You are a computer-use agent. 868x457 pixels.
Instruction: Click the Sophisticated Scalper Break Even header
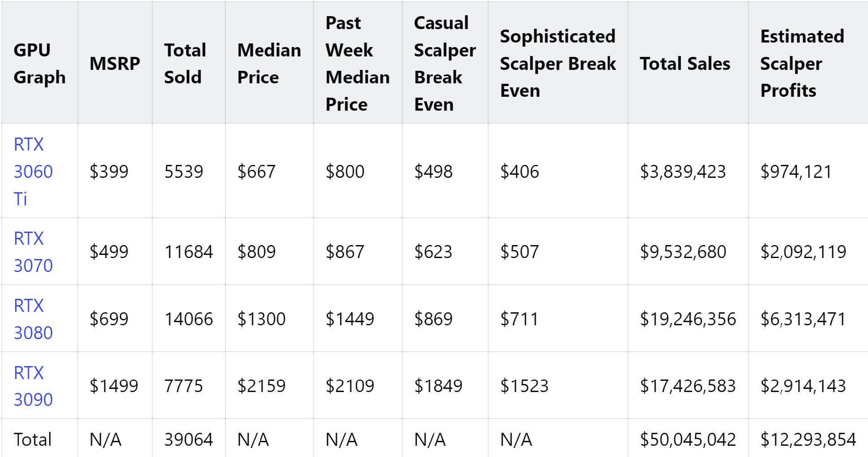(x=558, y=64)
